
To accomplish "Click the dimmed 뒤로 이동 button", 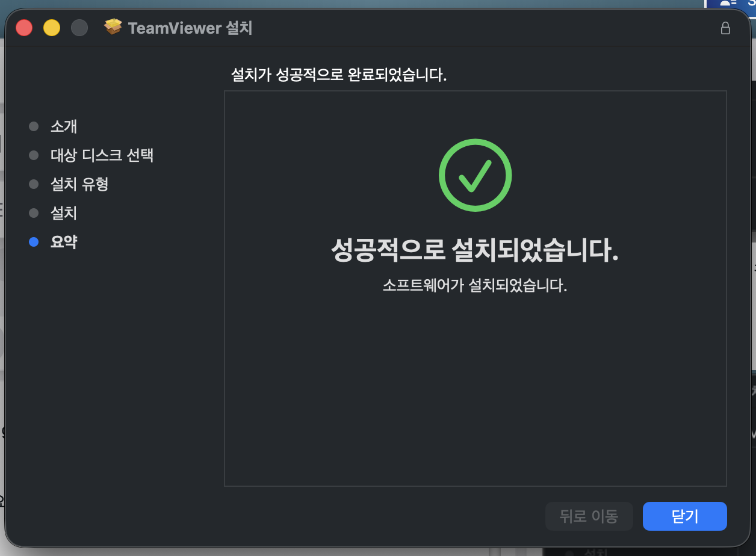I will [x=589, y=516].
